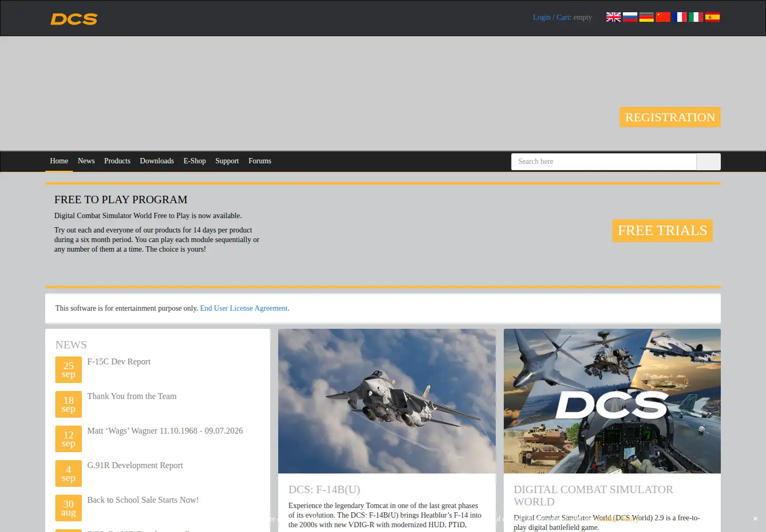Switch language to French flag
766x532 pixels.
pos(679,17)
